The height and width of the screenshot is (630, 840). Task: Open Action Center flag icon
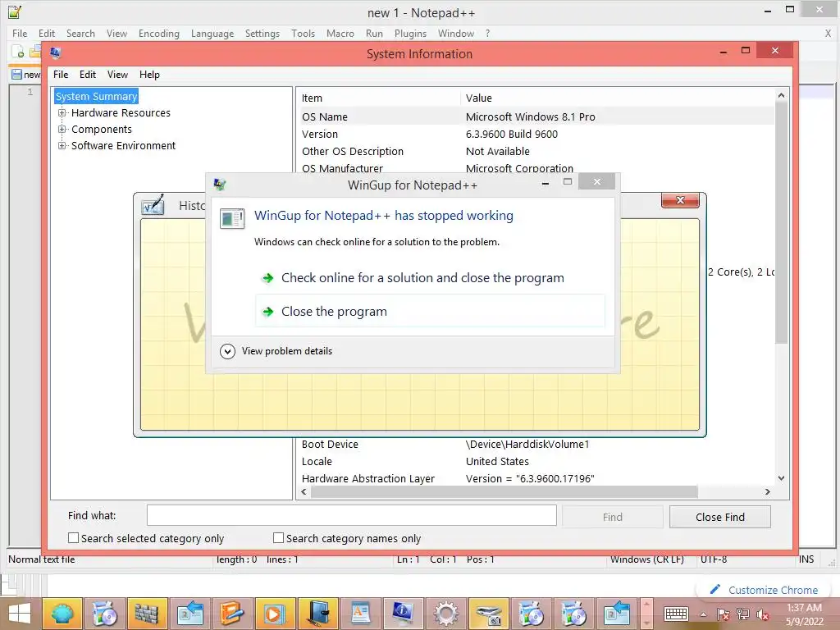(724, 614)
